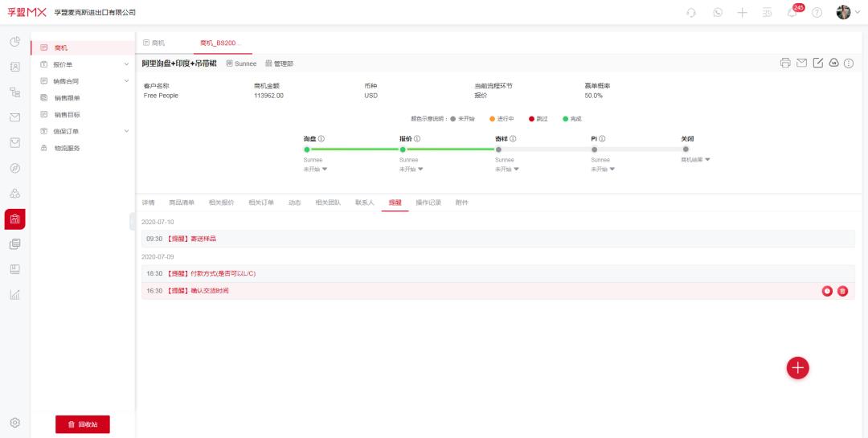868x438 pixels.
Task: Open status dropdown under 询盘 stage
Action: [x=315, y=170]
